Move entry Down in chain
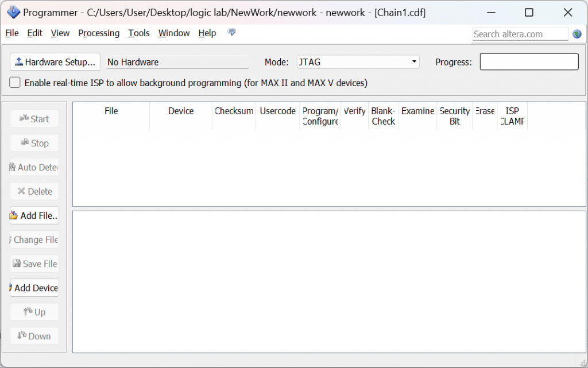 click(34, 336)
